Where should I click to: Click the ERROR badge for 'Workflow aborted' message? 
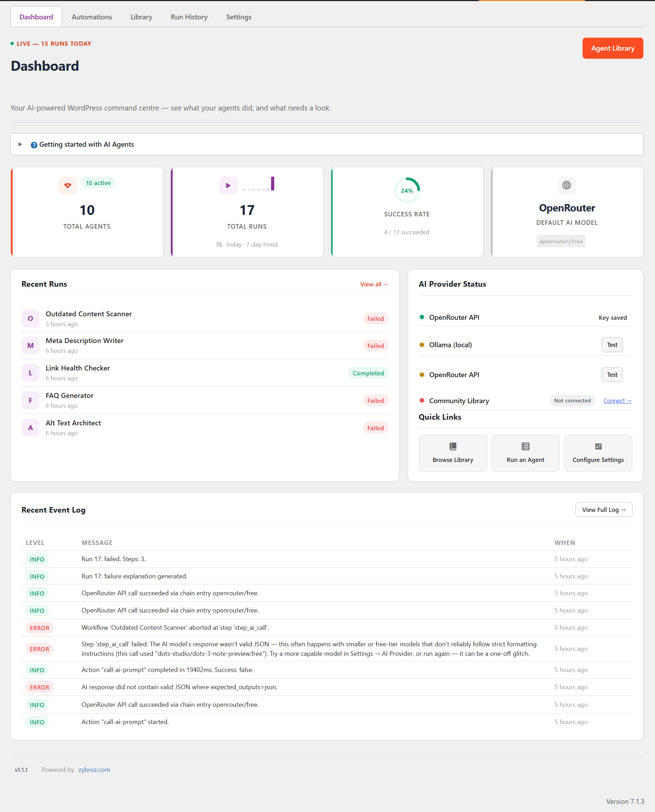click(40, 628)
